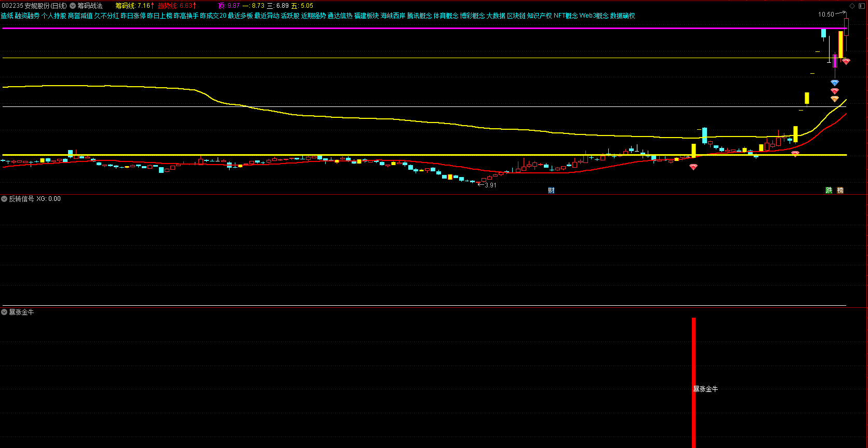Click the magenta candle near chart's right end
Viewport: 868px width, 448px height.
pos(835,61)
